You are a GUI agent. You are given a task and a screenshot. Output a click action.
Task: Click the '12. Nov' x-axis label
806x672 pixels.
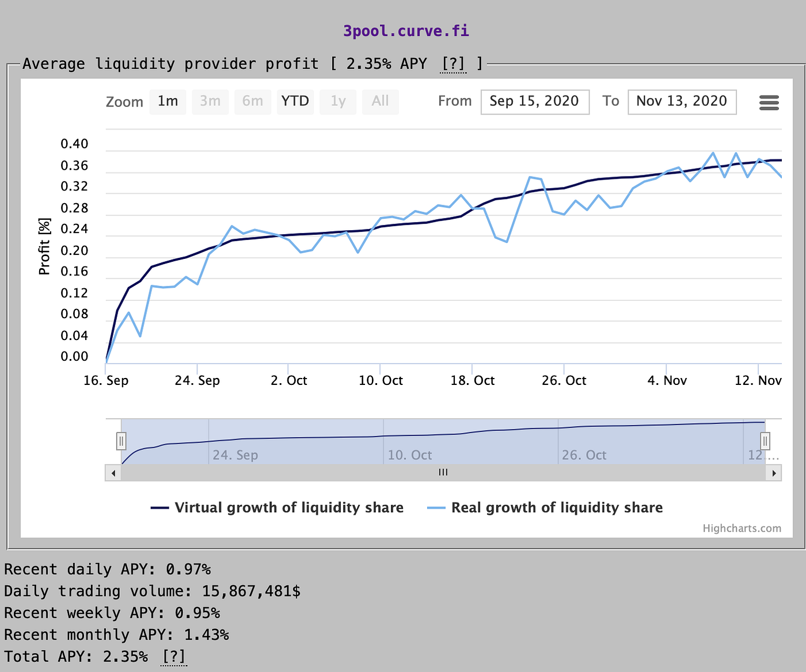click(x=758, y=380)
